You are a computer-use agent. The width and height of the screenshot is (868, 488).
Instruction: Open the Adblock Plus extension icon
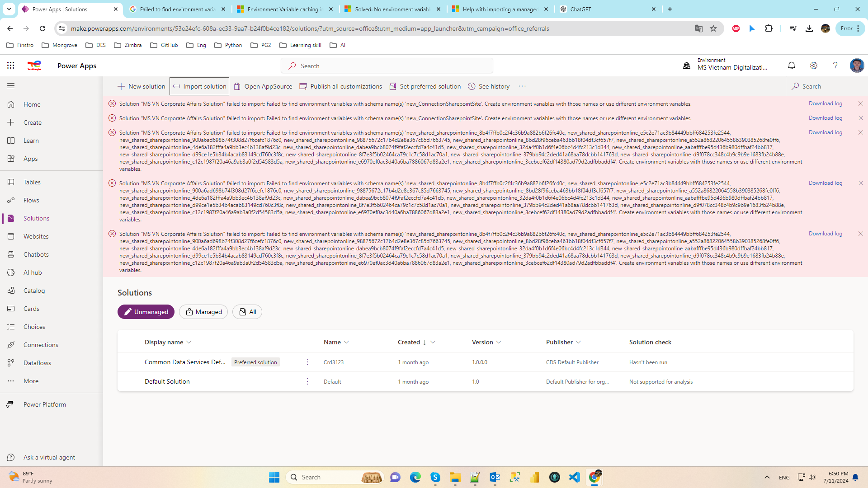pos(736,28)
